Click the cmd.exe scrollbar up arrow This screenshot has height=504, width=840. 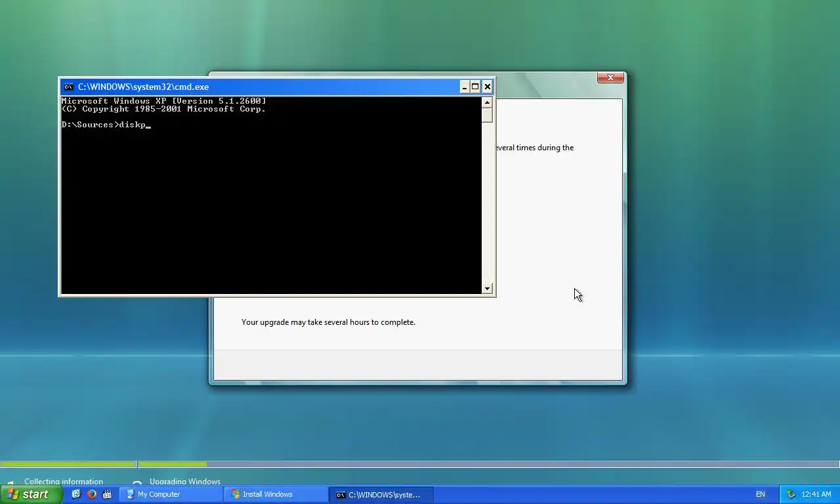tap(487, 102)
